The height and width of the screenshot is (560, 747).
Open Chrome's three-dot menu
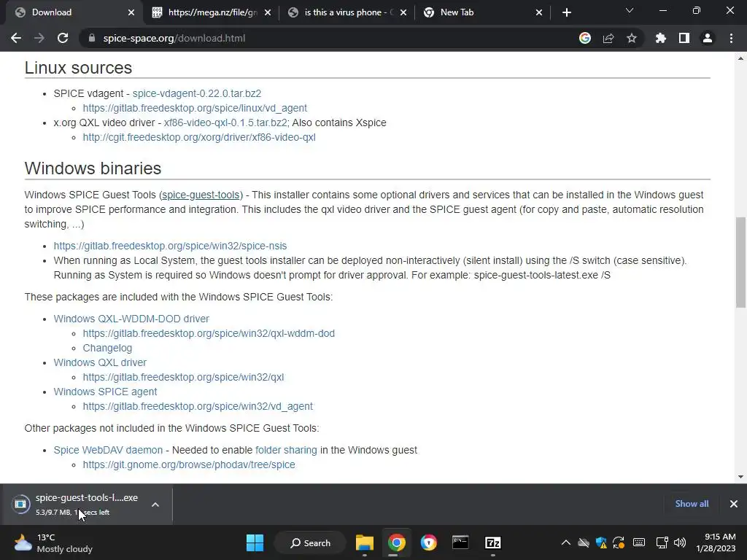(x=731, y=38)
